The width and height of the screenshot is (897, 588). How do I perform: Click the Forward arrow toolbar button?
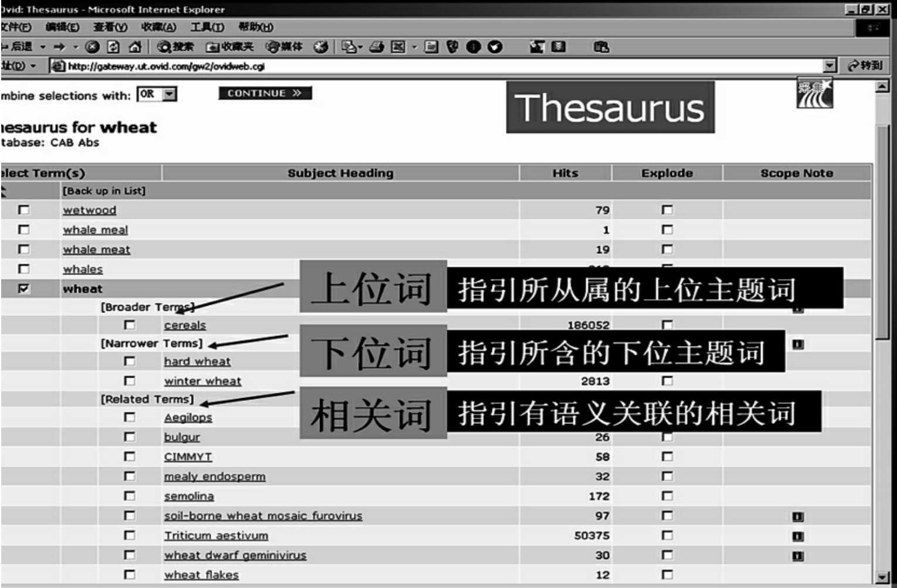coord(59,47)
